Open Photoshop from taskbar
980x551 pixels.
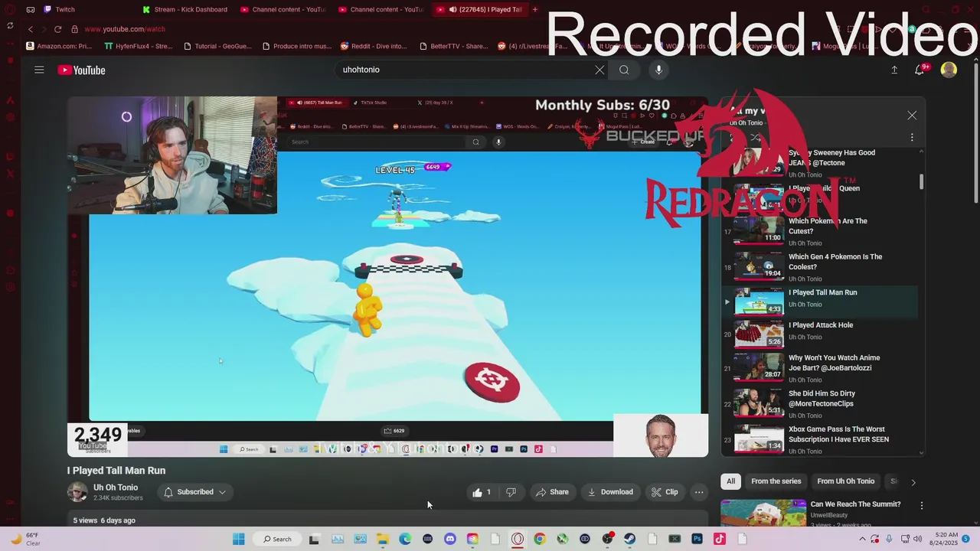[x=697, y=539]
